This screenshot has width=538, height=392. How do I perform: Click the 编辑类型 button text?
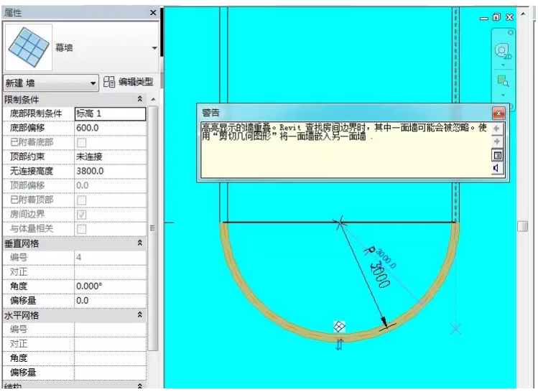[136, 82]
